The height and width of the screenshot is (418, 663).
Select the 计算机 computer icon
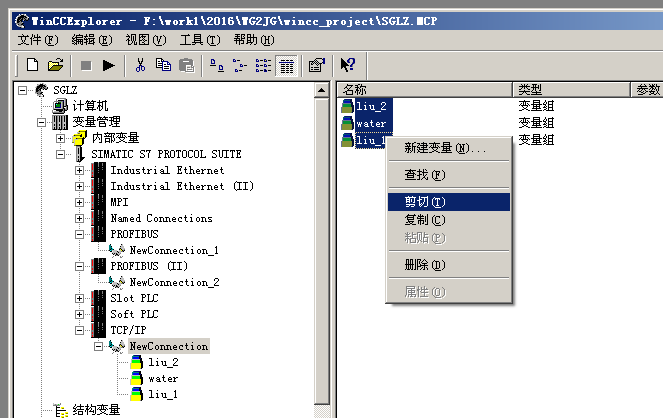(60, 106)
